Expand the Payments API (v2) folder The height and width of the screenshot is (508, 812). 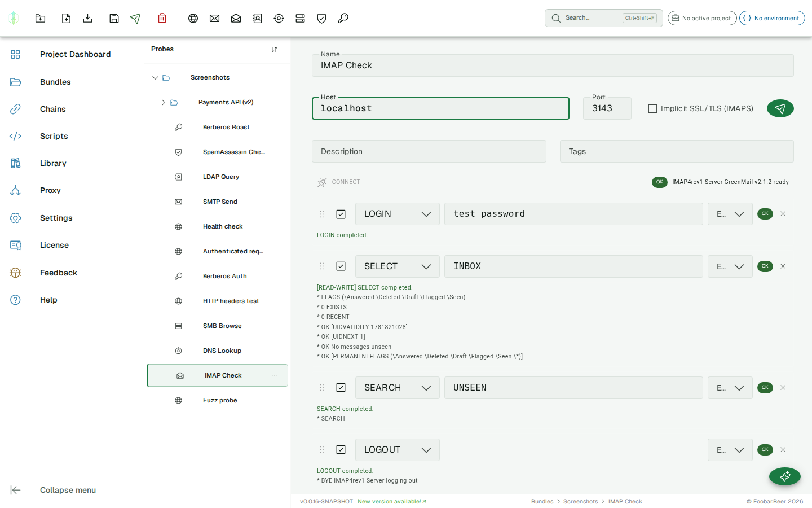click(x=163, y=103)
